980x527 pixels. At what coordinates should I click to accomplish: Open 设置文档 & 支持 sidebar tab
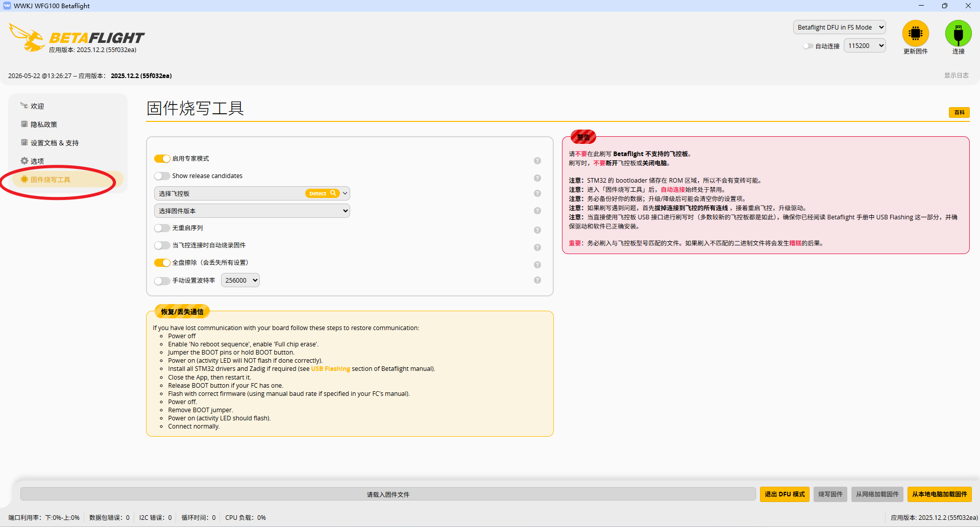click(68, 142)
